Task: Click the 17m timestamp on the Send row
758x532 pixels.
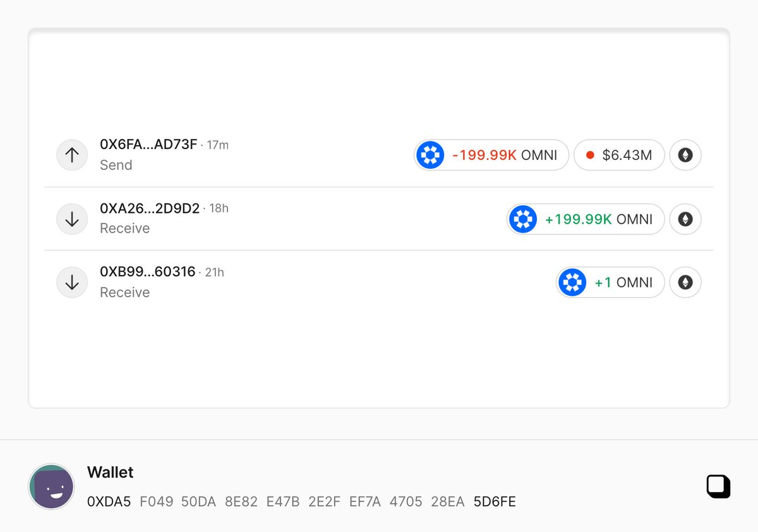Action: click(218, 145)
